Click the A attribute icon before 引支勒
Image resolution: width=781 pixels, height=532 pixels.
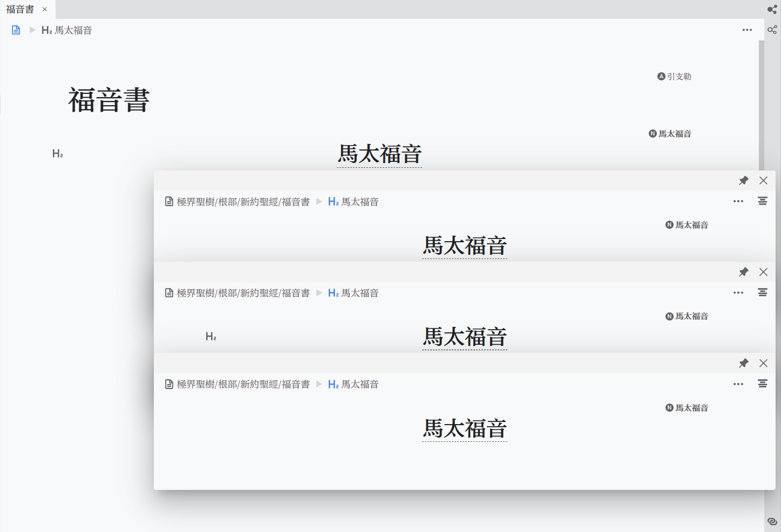coord(661,76)
